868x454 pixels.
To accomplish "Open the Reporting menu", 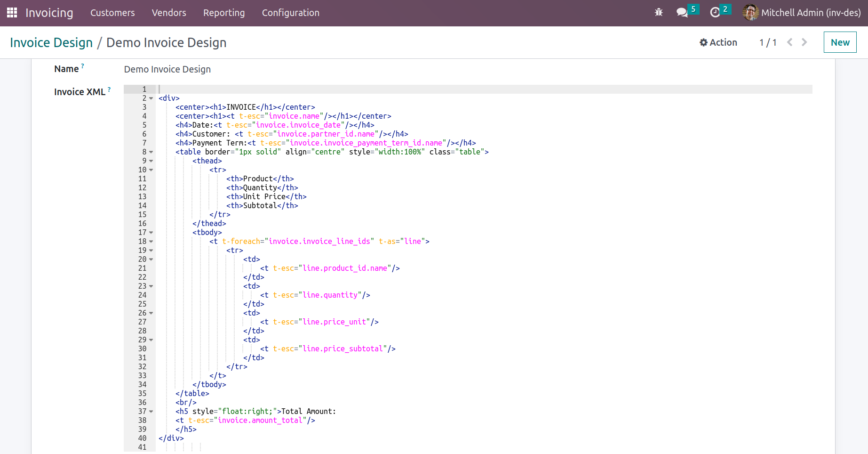I will click(224, 13).
